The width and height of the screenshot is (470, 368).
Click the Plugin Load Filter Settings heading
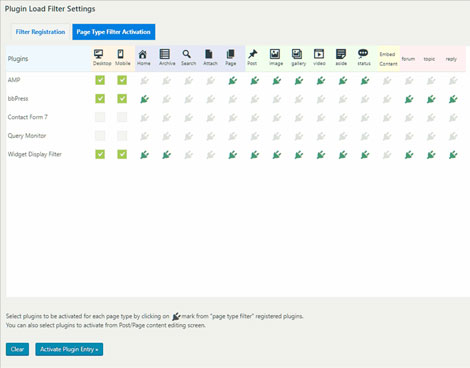(50, 9)
